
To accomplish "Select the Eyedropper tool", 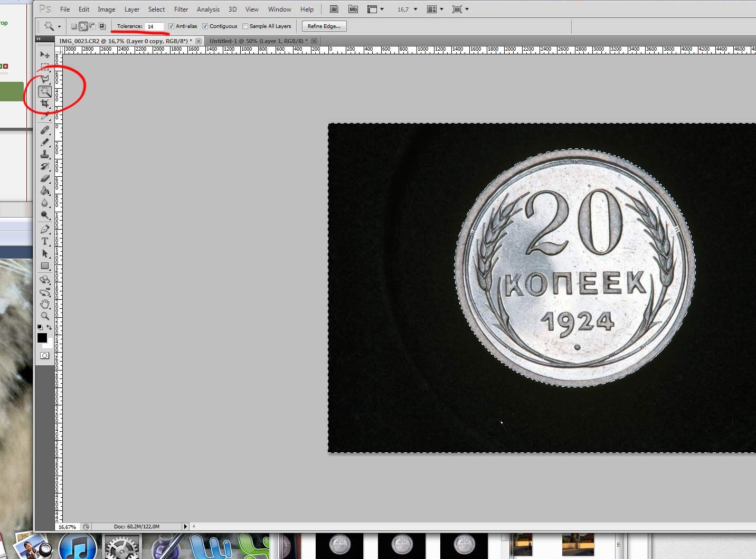I will (x=45, y=116).
